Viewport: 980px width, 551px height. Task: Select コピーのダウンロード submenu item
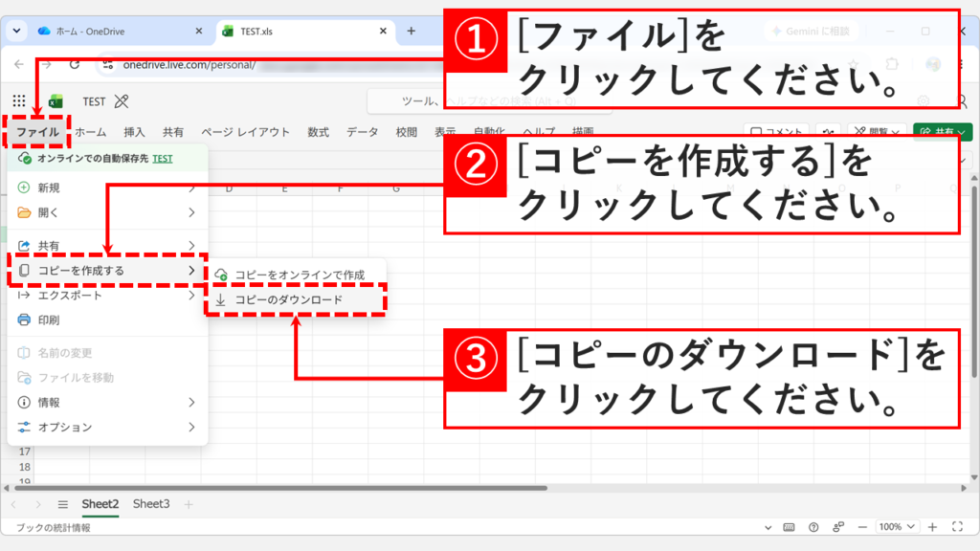tap(297, 299)
